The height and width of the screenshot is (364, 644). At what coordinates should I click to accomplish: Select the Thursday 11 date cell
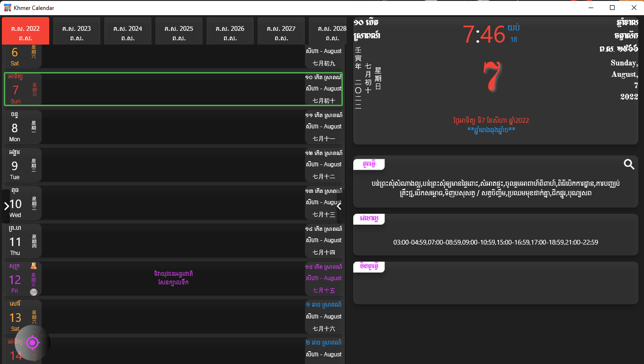22,240
